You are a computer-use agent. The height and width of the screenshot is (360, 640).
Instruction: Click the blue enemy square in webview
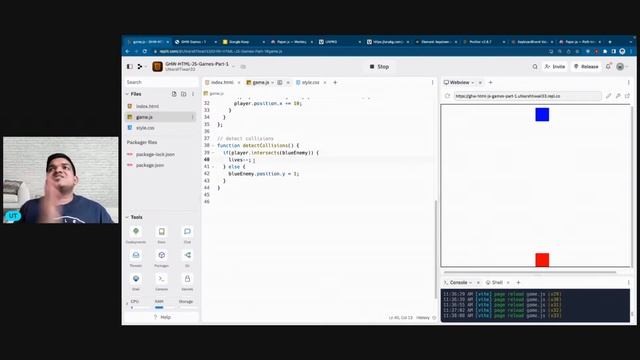(x=542, y=115)
